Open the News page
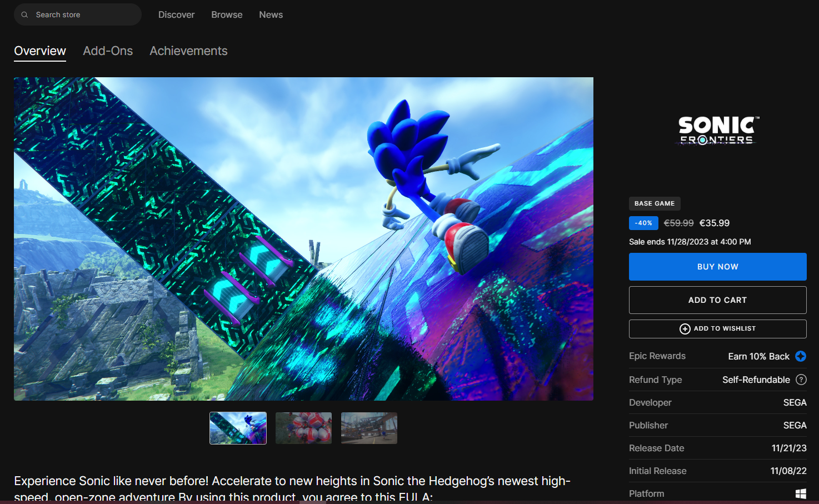The width and height of the screenshot is (819, 504). [271, 15]
